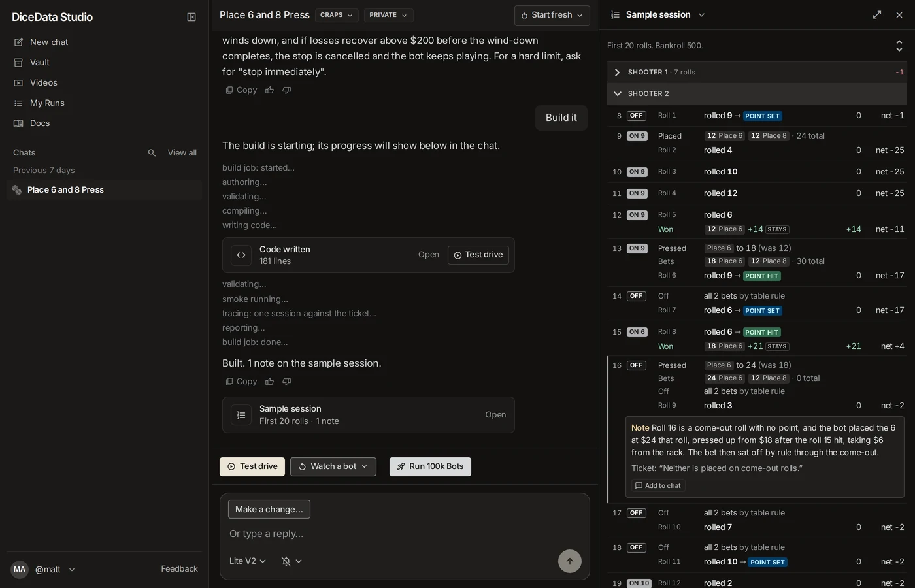The image size is (915, 588).
Task: Run 100k Bots
Action: (430, 466)
